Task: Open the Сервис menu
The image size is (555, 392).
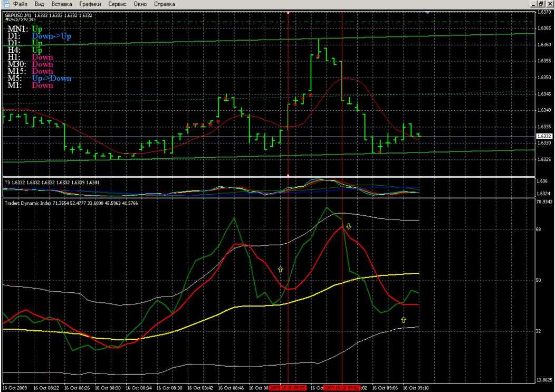Action: point(118,4)
